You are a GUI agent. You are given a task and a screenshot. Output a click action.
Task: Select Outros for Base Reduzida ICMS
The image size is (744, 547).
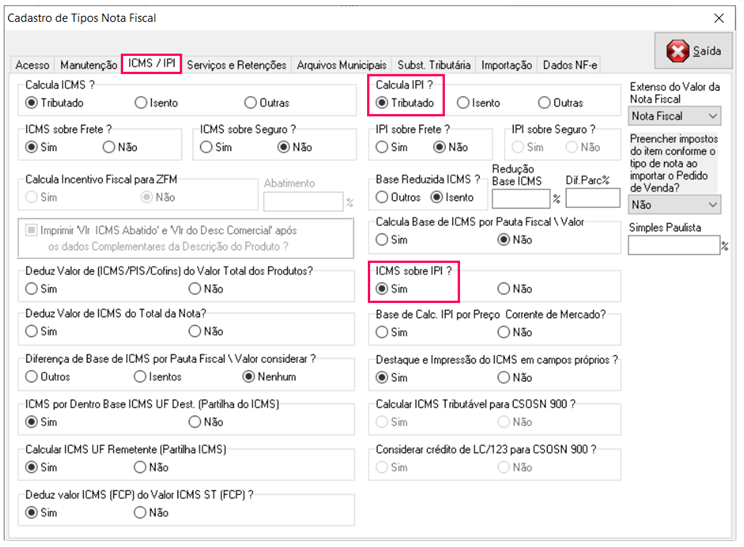point(382,197)
